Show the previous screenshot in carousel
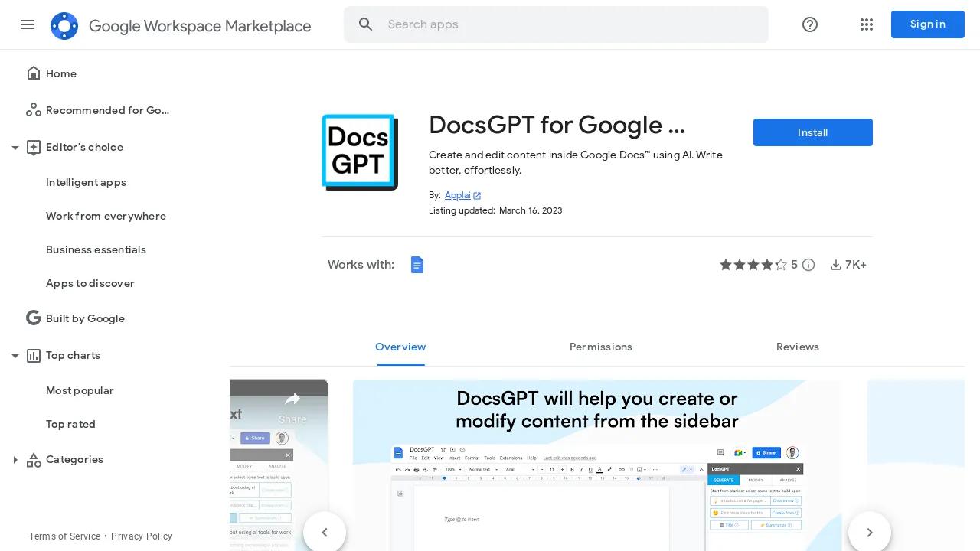This screenshot has width=980, height=551. coord(325,532)
